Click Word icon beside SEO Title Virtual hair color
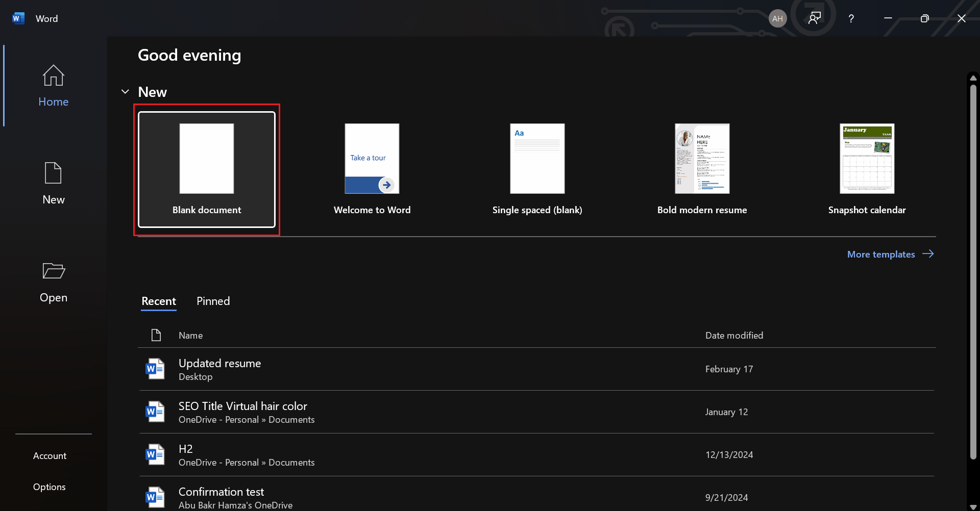 tap(155, 412)
